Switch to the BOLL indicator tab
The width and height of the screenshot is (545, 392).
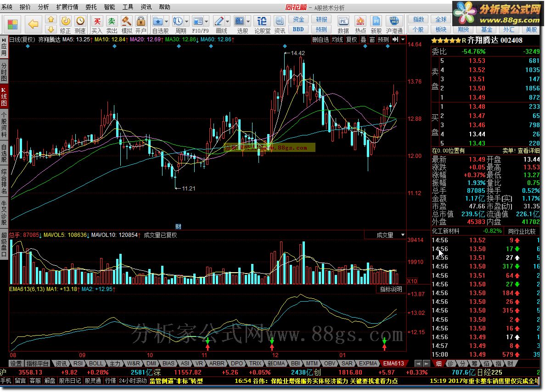pyautogui.click(x=96, y=363)
